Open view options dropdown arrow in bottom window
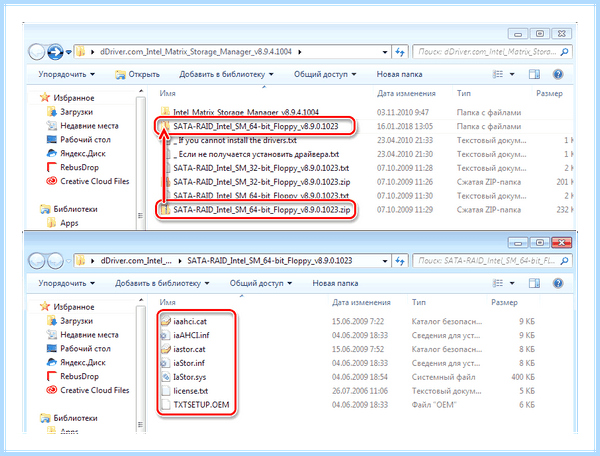 click(x=512, y=283)
